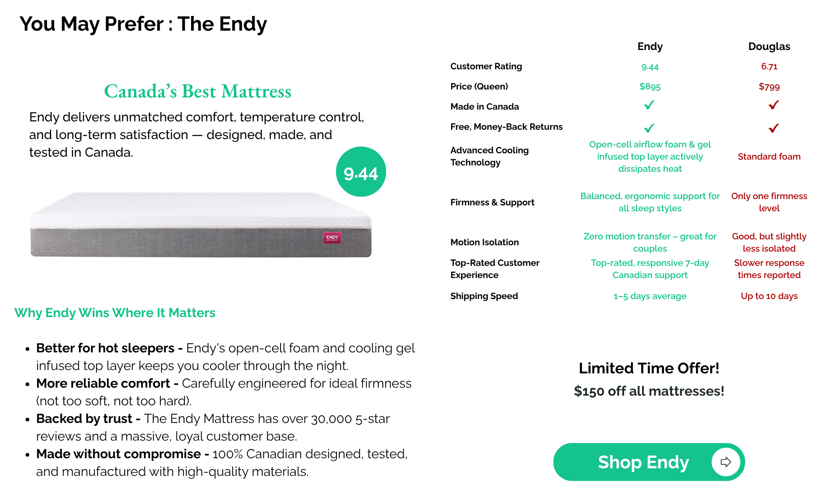Click the Shop Endy button
The height and width of the screenshot is (504, 840).
[649, 462]
